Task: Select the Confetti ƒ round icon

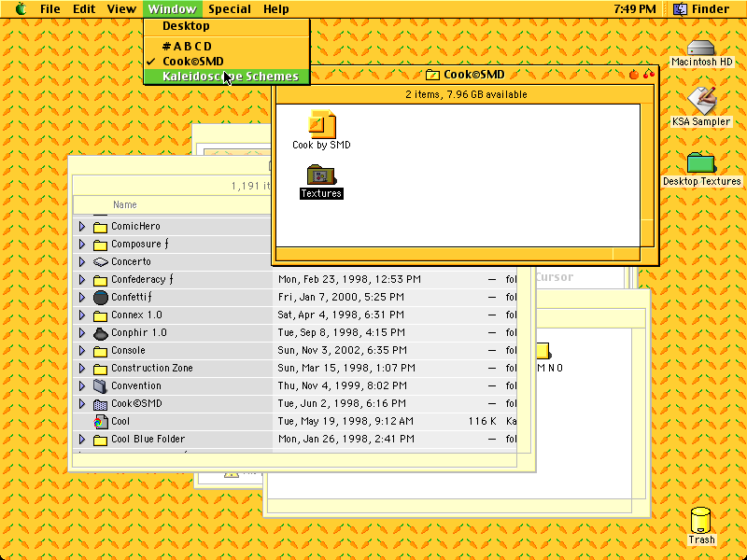Action: (101, 298)
